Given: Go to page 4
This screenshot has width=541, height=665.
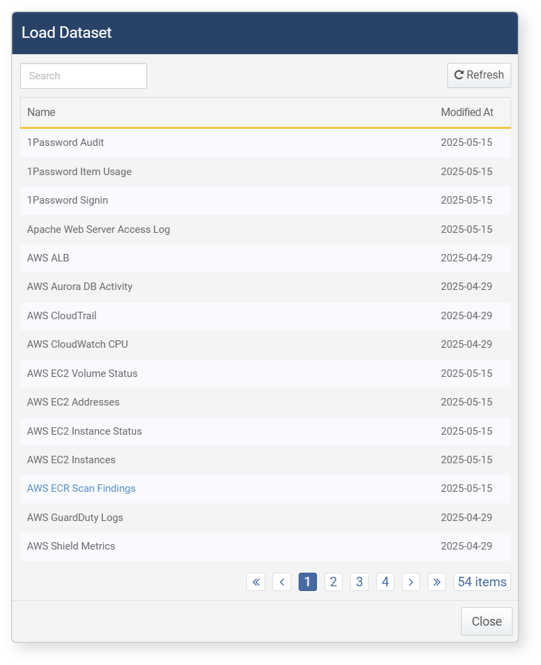Looking at the screenshot, I should point(385,582).
